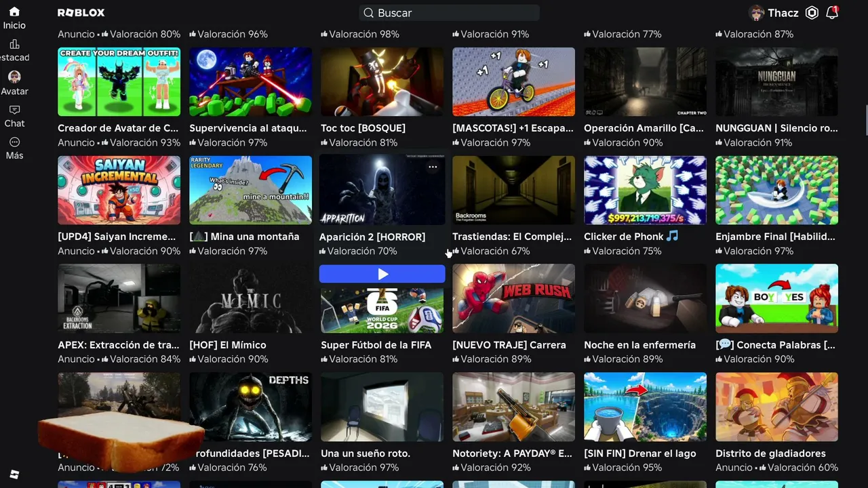Open the [MASCOTAS!] +1 Escapa bike thumbnail

(x=514, y=82)
